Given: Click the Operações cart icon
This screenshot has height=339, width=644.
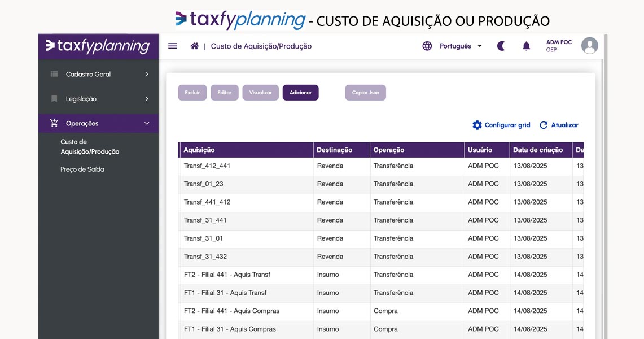Looking at the screenshot, I should click(x=54, y=123).
